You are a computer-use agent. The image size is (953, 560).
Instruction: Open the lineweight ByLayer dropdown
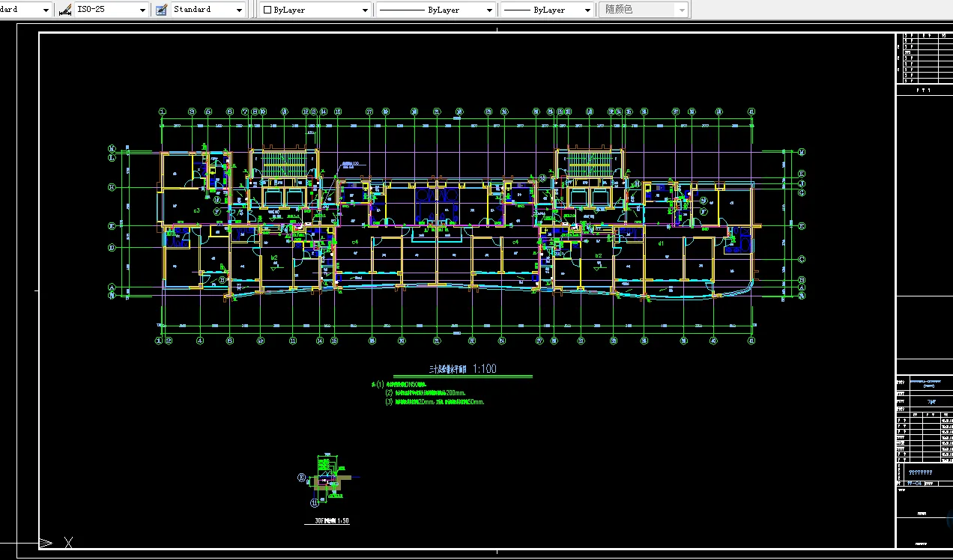pos(546,10)
